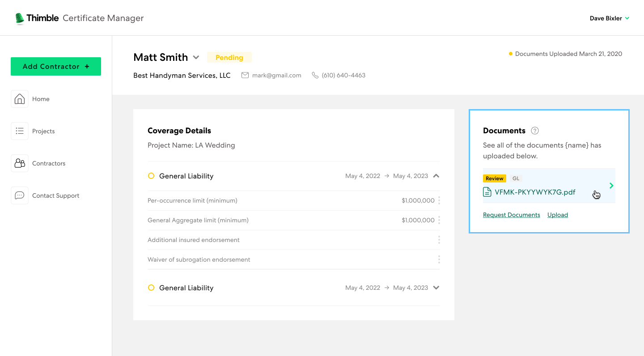Click the green arrow on the document row
Image resolution: width=644 pixels, height=356 pixels.
click(x=611, y=186)
